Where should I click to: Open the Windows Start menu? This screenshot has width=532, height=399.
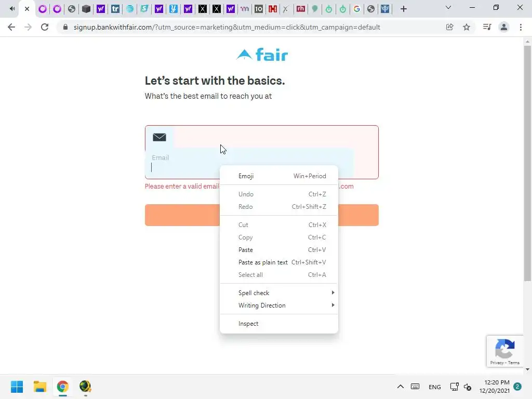(17, 387)
